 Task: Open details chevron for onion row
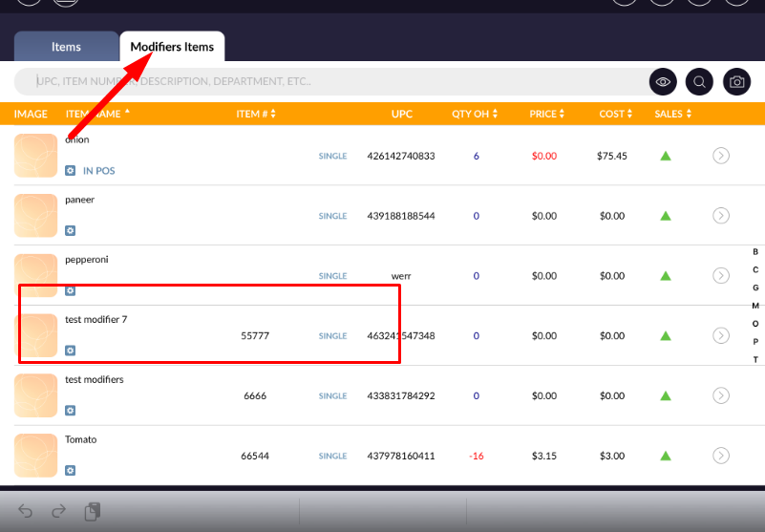pyautogui.click(x=721, y=156)
